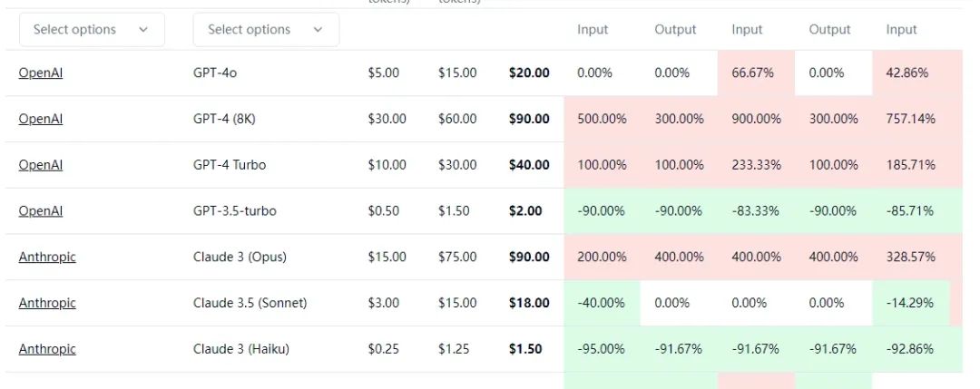Select the $2.00 total for GPT-3.5-turbo

point(525,211)
